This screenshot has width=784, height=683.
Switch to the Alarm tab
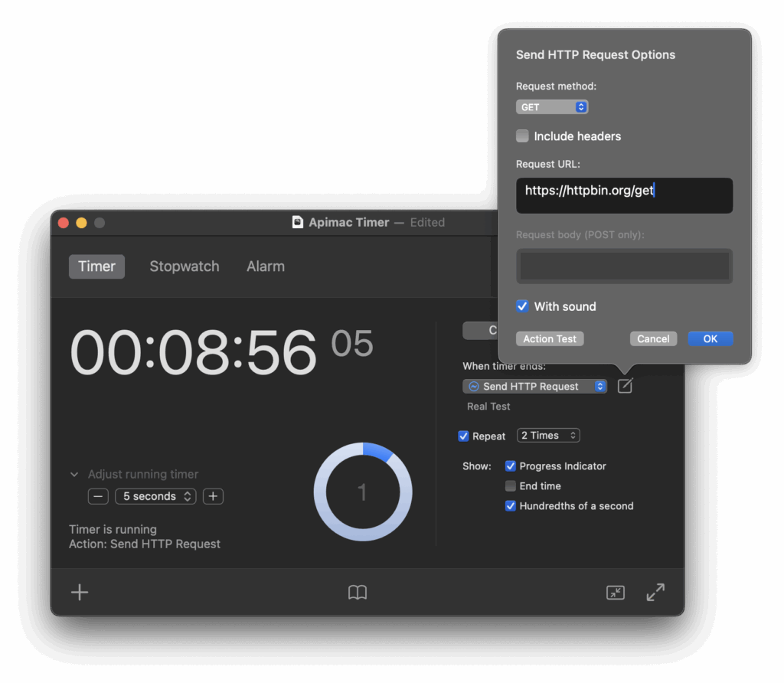[x=266, y=266]
